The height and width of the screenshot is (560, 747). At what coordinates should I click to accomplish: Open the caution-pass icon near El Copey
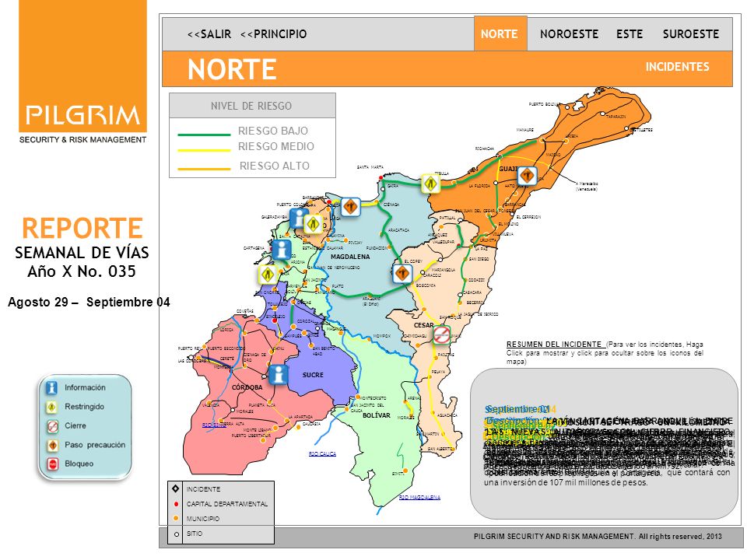click(x=402, y=274)
